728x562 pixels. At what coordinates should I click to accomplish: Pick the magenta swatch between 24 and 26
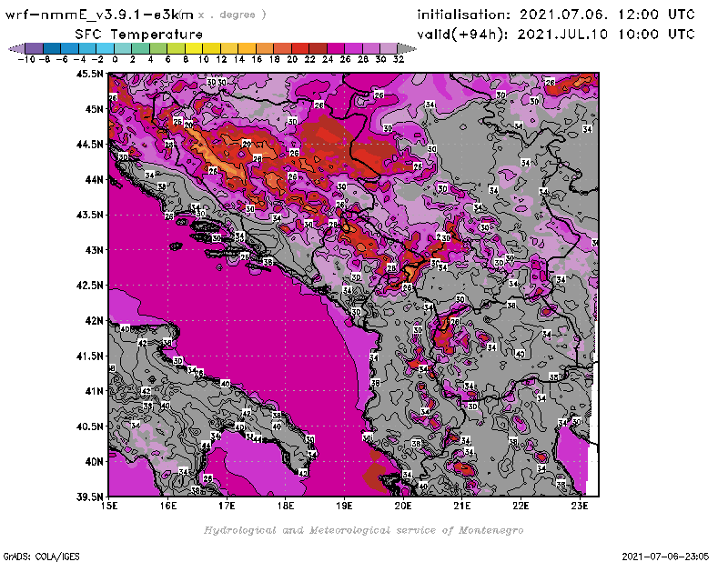click(x=335, y=48)
